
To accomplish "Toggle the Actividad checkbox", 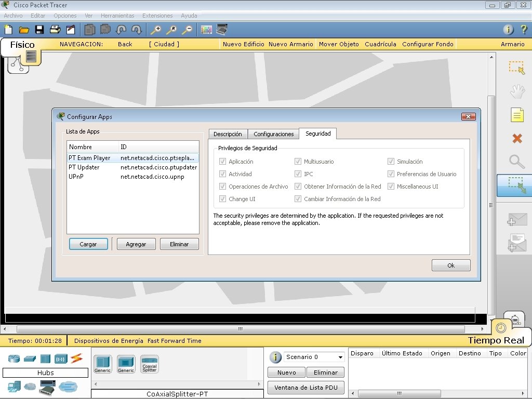I will click(222, 174).
